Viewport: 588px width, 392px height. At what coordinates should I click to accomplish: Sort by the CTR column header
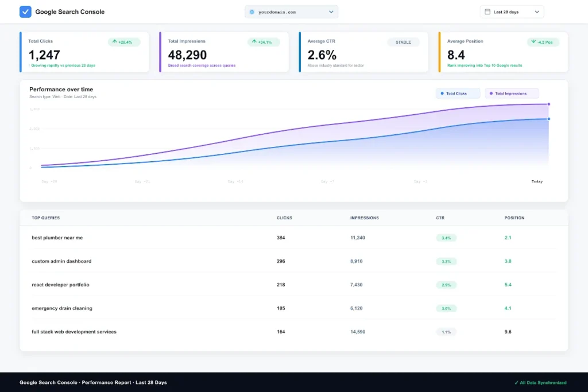[440, 218]
